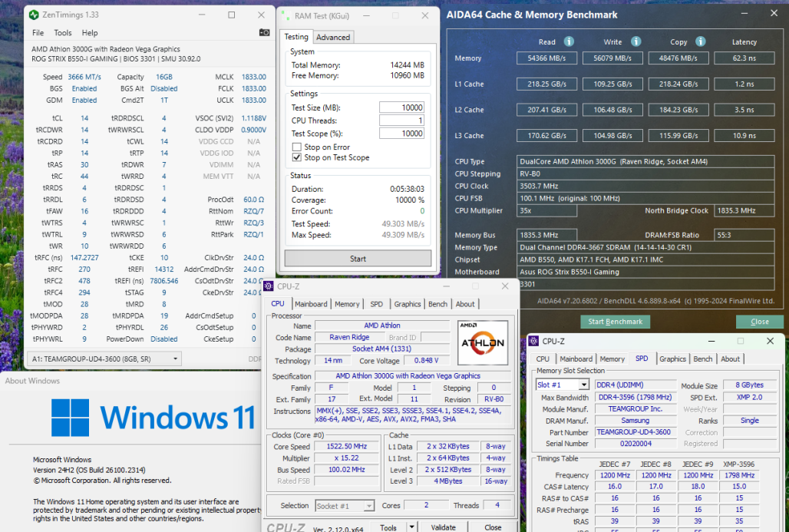Switch to RAM Test Advanced tab
The image size is (789, 532).
coord(333,38)
